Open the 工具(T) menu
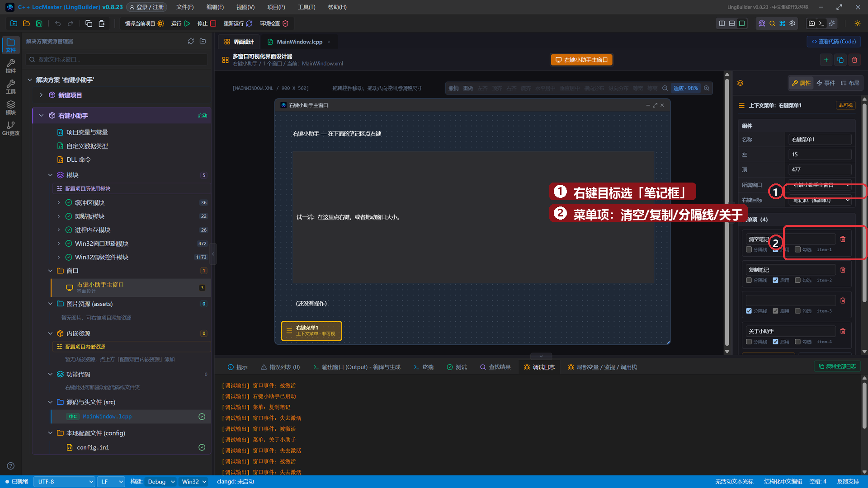Image resolution: width=868 pixels, height=488 pixels. coord(307,7)
